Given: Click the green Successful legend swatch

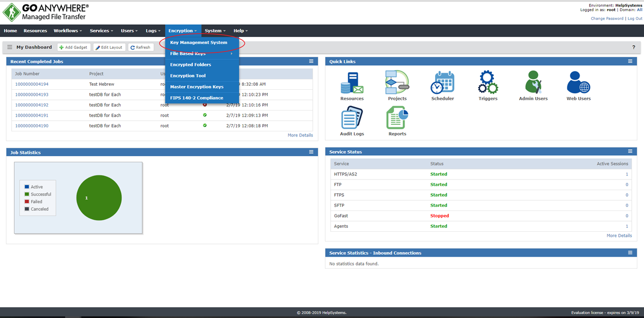Looking at the screenshot, I should tap(27, 194).
